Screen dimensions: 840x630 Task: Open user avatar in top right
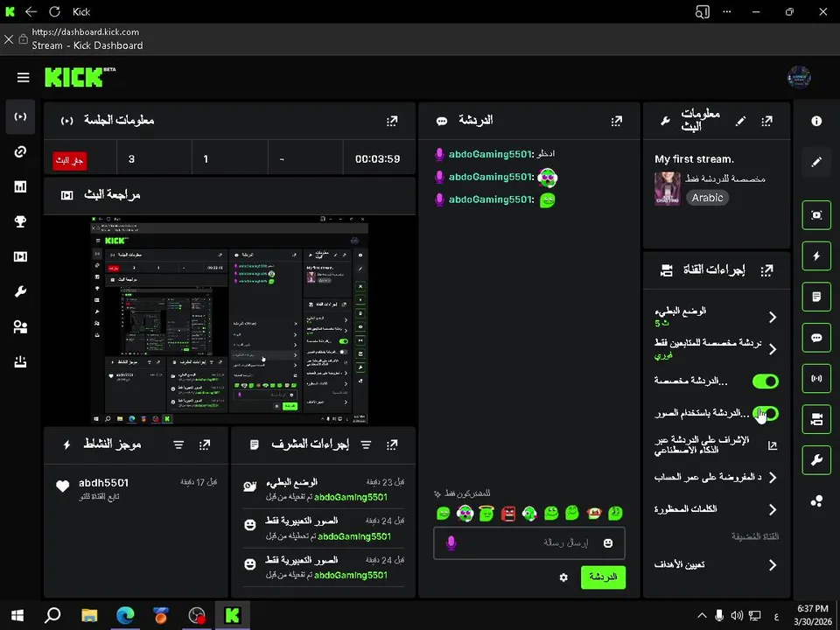(799, 78)
